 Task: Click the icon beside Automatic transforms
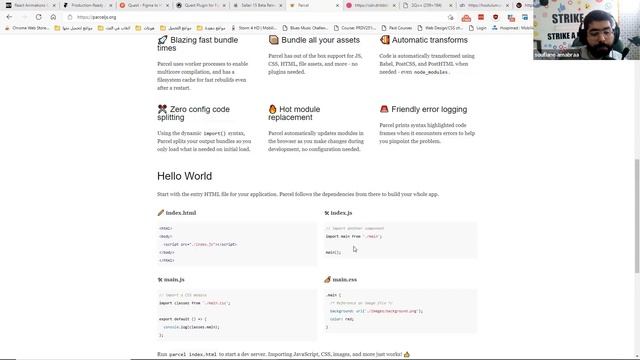tap(384, 40)
